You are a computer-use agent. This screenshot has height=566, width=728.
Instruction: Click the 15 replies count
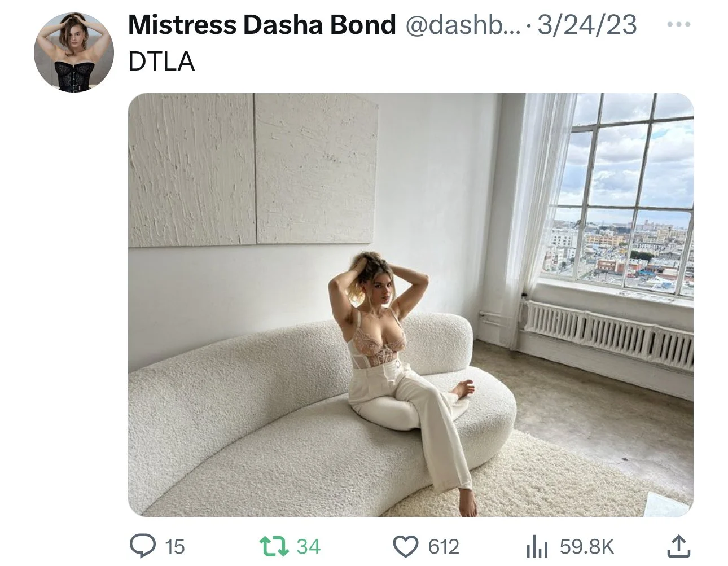(174, 546)
